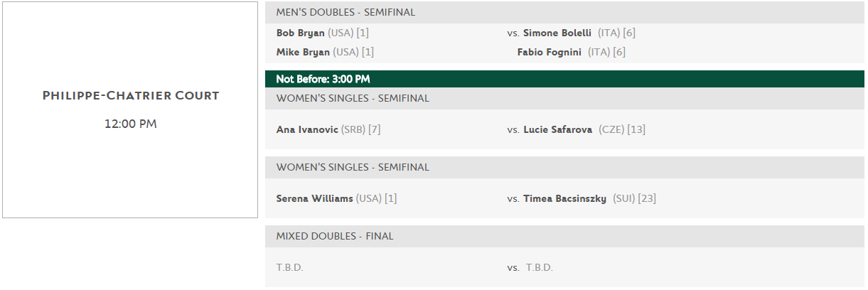Screen dimensions: 868x290
Task: Select Fabio Fognini player name
Action: point(550,52)
